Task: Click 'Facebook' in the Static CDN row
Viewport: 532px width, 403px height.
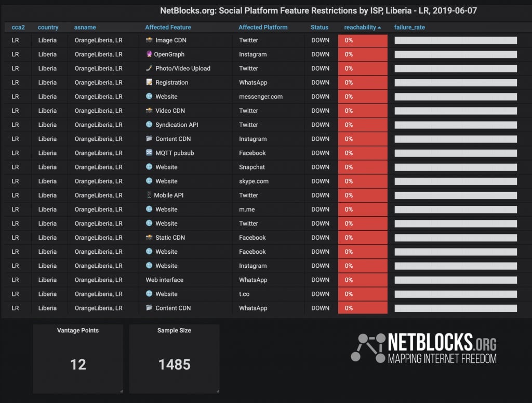Action: pyautogui.click(x=252, y=238)
